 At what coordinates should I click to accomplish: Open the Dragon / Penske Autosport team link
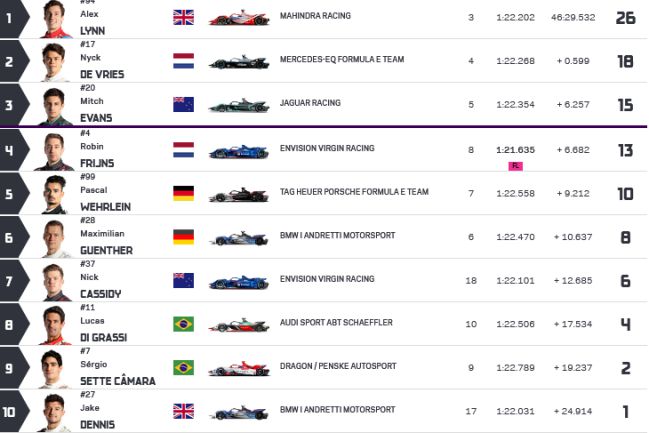tap(338, 366)
